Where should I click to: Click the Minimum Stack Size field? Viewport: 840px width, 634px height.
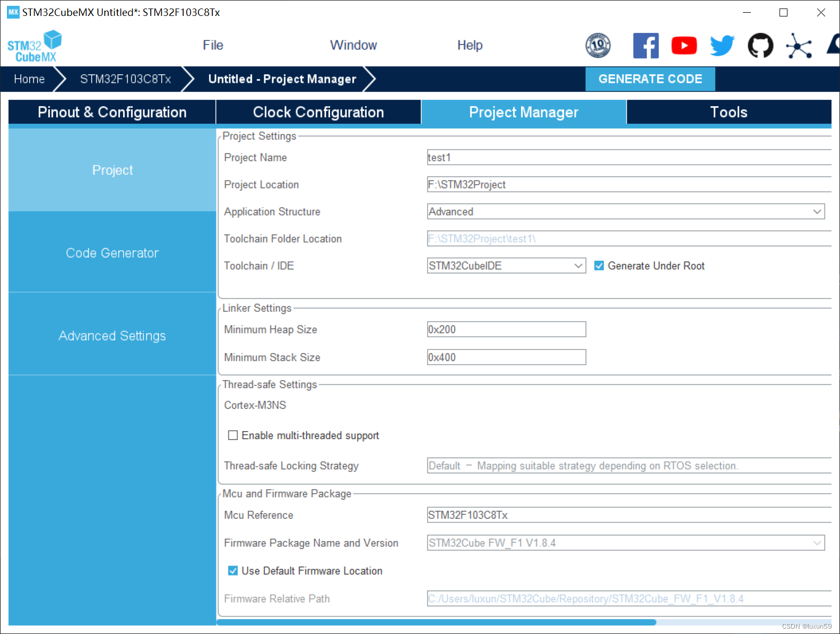coord(506,357)
